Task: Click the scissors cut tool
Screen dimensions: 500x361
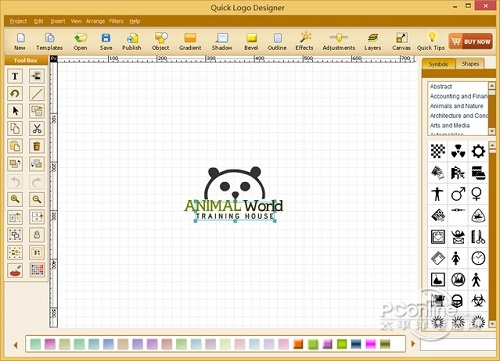Action: 37,128
